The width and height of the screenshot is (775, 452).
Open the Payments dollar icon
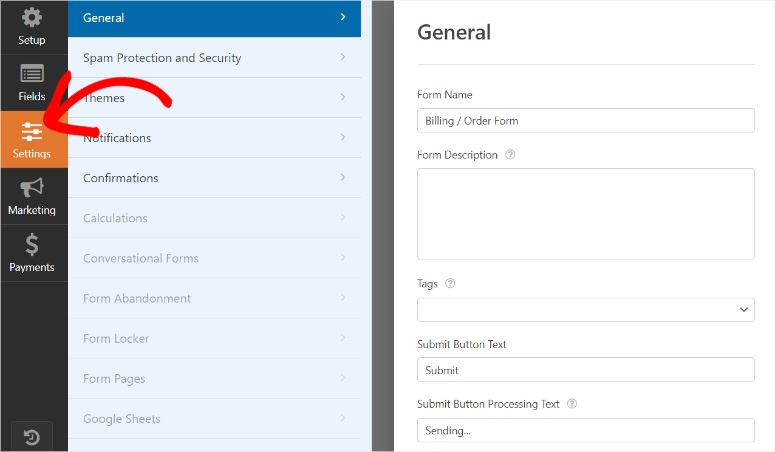[x=32, y=245]
